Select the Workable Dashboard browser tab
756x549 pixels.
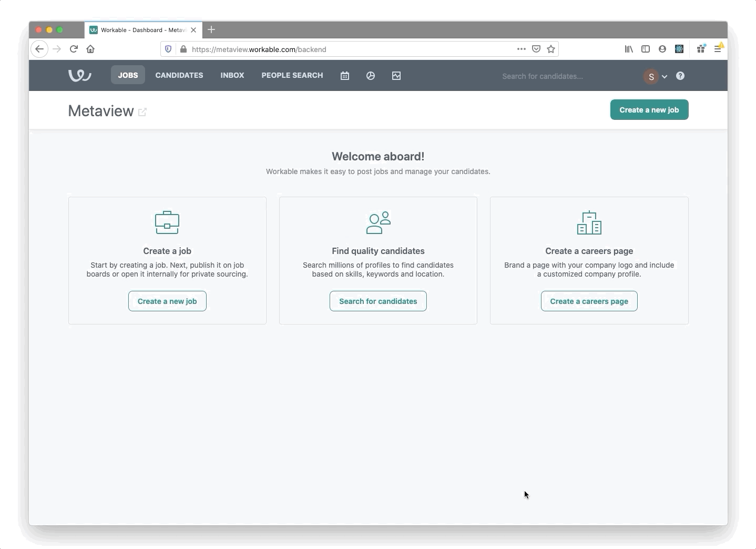143,30
